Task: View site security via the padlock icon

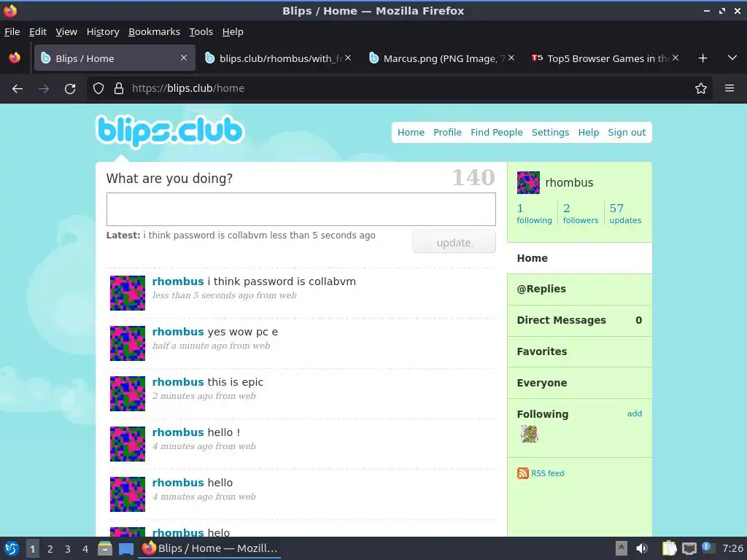Action: [x=119, y=88]
